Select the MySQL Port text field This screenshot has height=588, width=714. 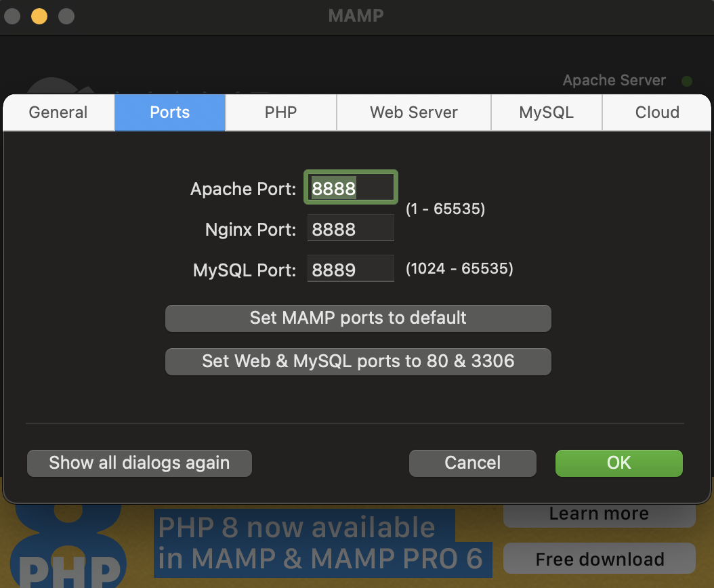350,268
